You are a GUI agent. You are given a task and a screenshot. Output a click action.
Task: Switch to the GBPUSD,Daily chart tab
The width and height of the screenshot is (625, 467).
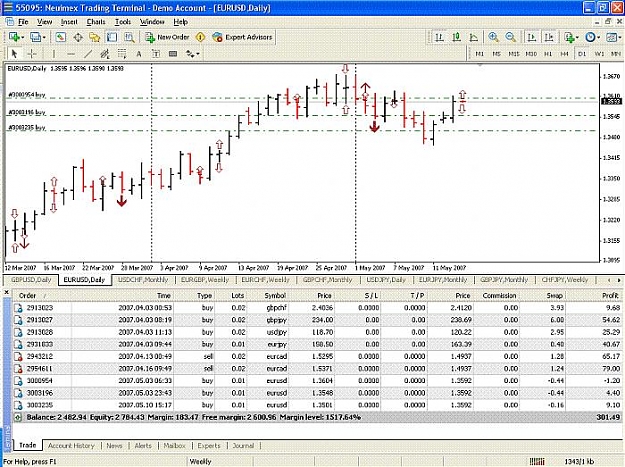[31, 280]
